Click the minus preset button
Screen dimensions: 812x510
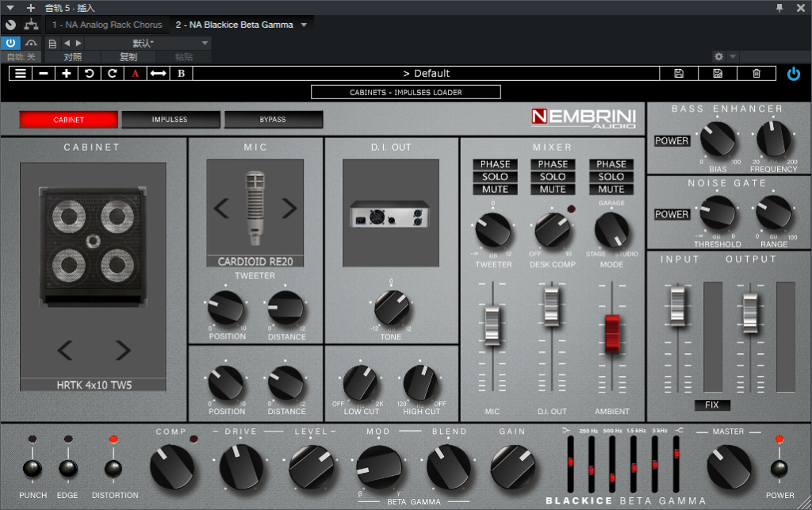coord(44,74)
